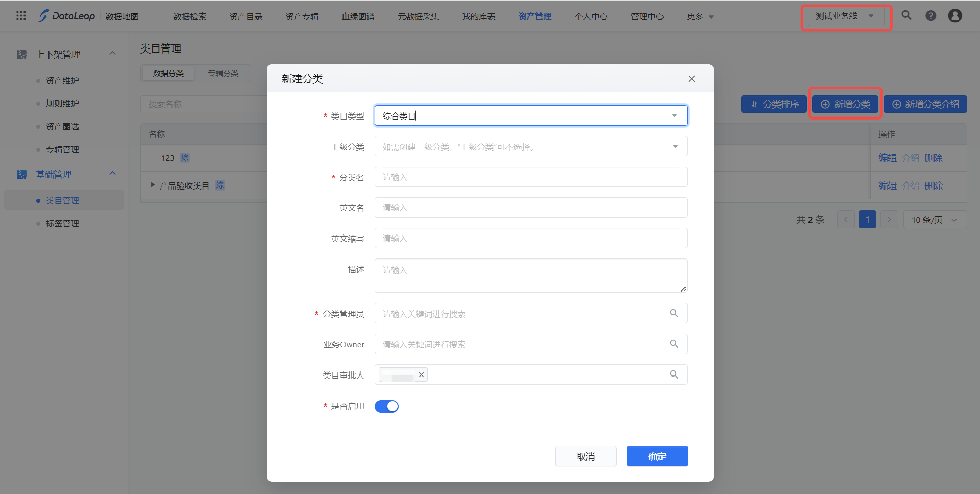The width and height of the screenshot is (980, 494).
Task: Click into the 分类名 input field
Action: point(530,177)
